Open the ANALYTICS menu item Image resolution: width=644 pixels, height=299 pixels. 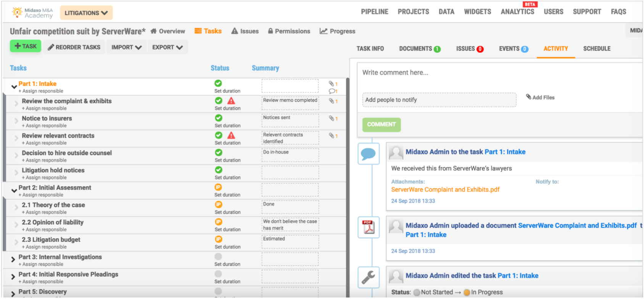pyautogui.click(x=517, y=12)
